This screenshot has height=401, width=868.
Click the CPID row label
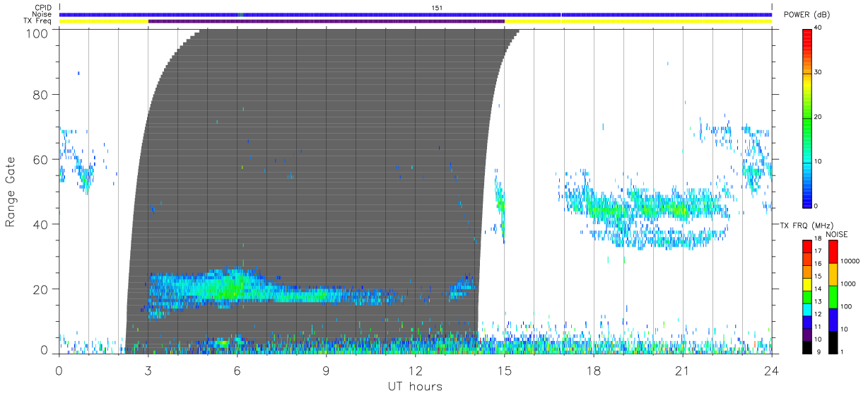pyautogui.click(x=43, y=8)
